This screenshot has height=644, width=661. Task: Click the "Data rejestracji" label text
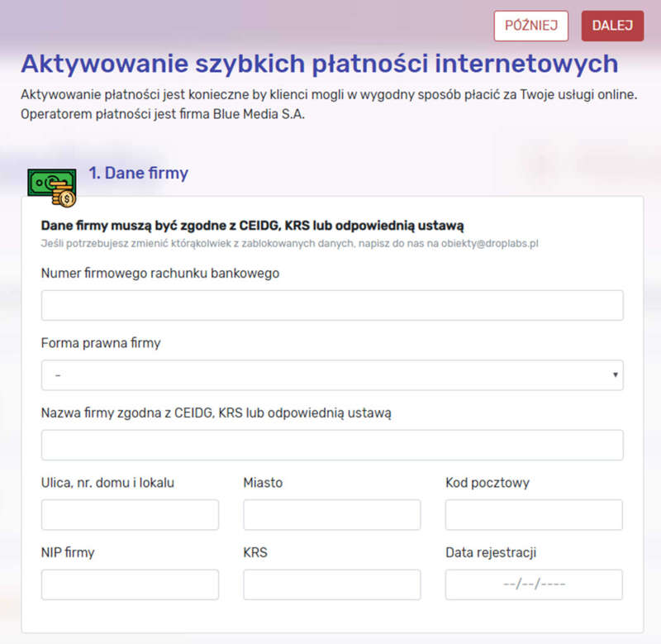pyautogui.click(x=491, y=553)
